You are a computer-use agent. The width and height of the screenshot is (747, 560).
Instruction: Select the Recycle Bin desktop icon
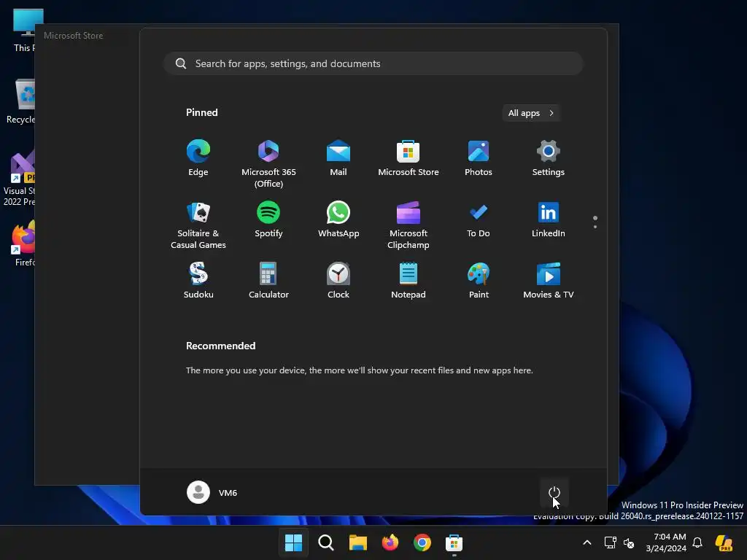coord(20,101)
